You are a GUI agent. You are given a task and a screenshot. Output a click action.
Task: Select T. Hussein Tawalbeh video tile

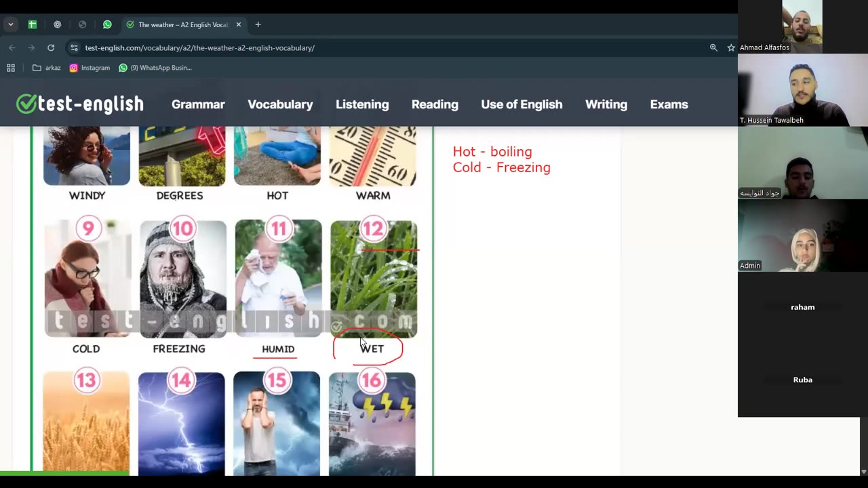tap(803, 90)
